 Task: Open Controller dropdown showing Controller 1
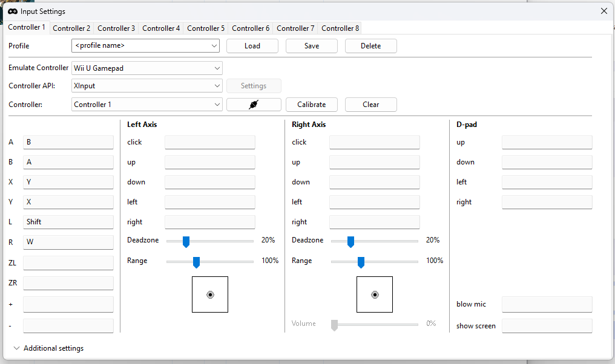(x=147, y=105)
